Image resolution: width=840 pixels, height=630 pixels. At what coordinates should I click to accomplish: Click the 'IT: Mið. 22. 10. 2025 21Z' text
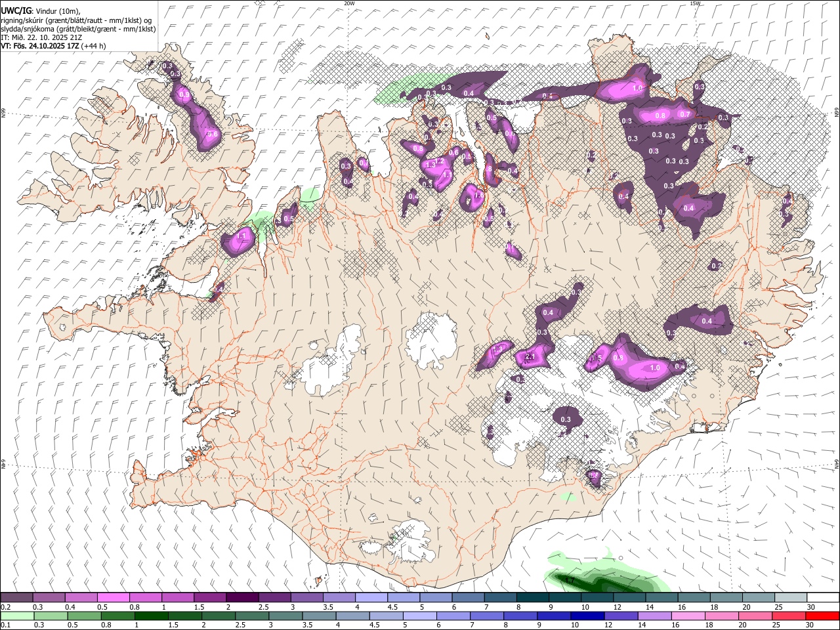tap(41, 37)
